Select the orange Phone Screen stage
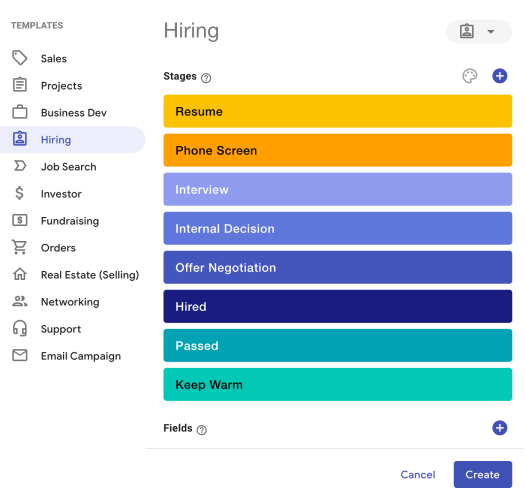Image resolution: width=525 pixels, height=500 pixels. coord(338,150)
